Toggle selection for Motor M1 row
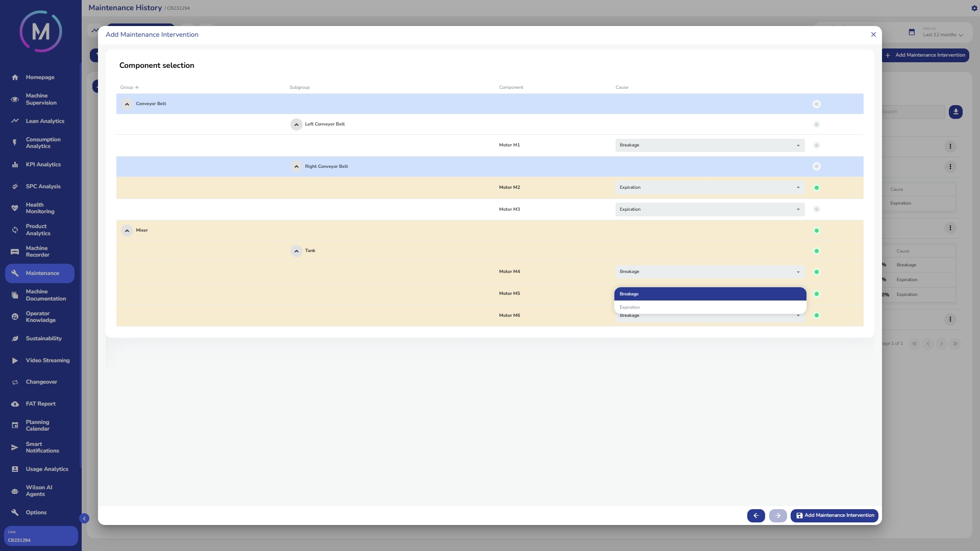 click(817, 145)
